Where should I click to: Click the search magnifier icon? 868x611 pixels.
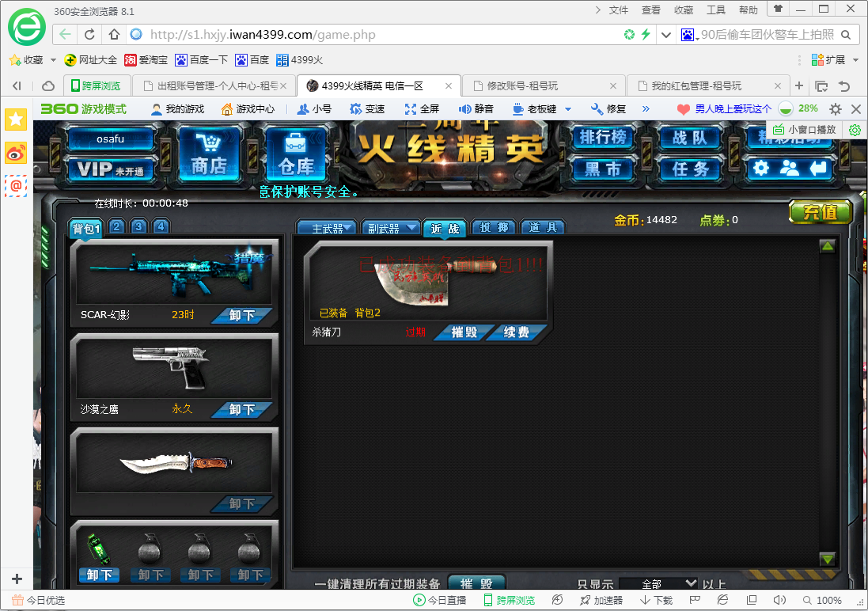pos(846,35)
